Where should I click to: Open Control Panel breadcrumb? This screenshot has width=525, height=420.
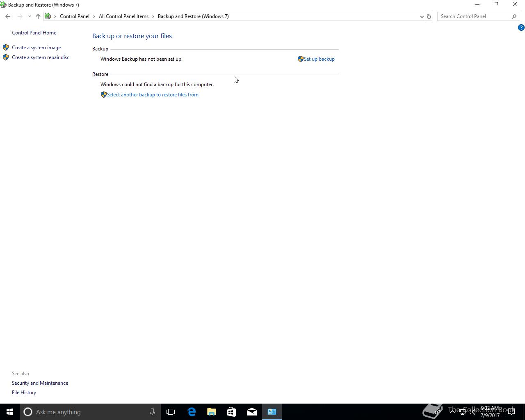click(75, 16)
